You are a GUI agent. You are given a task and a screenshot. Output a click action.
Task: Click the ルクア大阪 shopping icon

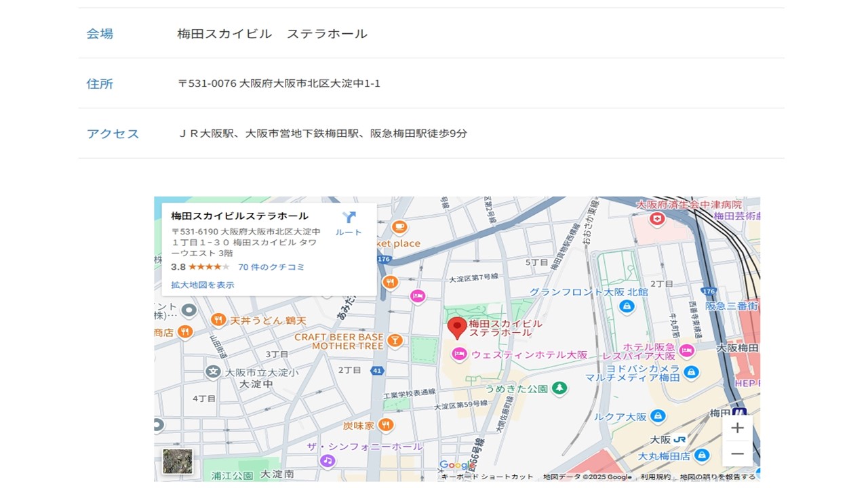click(658, 417)
